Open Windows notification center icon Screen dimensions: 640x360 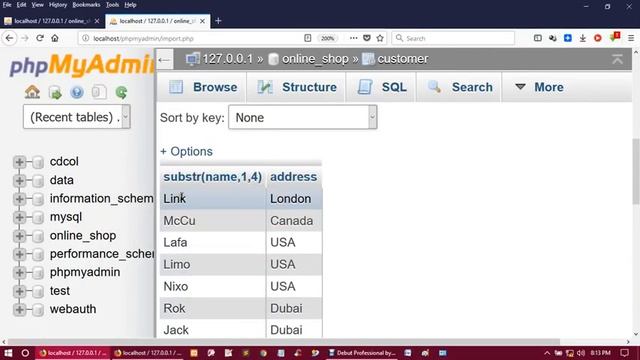(624, 353)
